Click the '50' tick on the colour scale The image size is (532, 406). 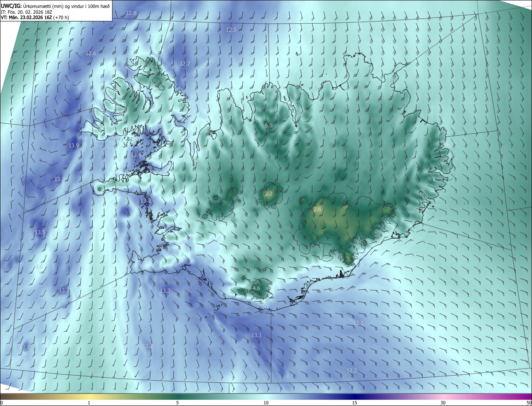coord(529,403)
